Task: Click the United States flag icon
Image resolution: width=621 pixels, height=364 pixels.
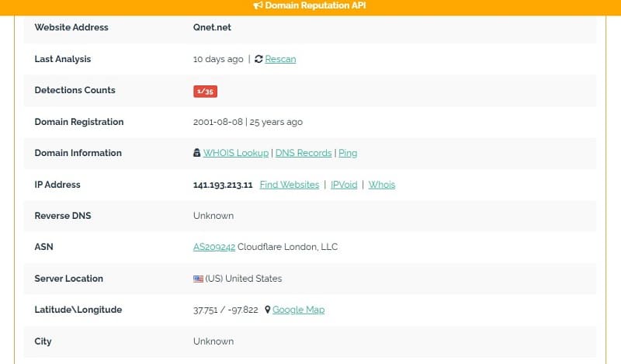Action: (x=198, y=279)
